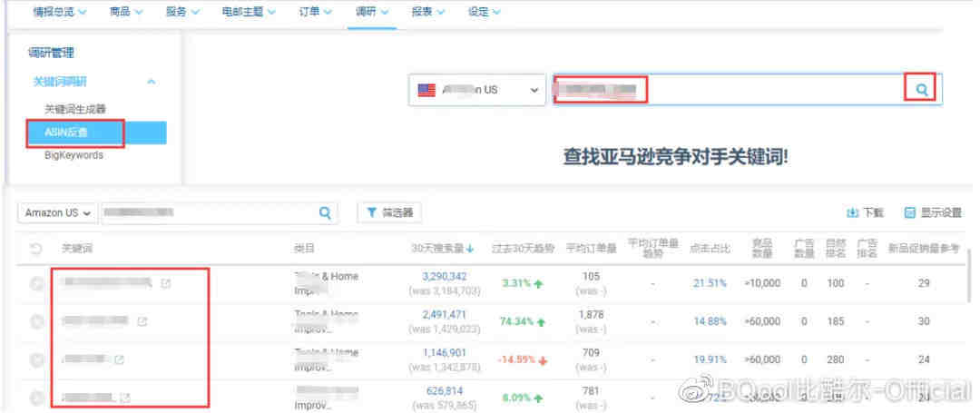This screenshot has height=413, width=980.
Task: Click the magnifier icon in the top search bar
Action: [922, 90]
